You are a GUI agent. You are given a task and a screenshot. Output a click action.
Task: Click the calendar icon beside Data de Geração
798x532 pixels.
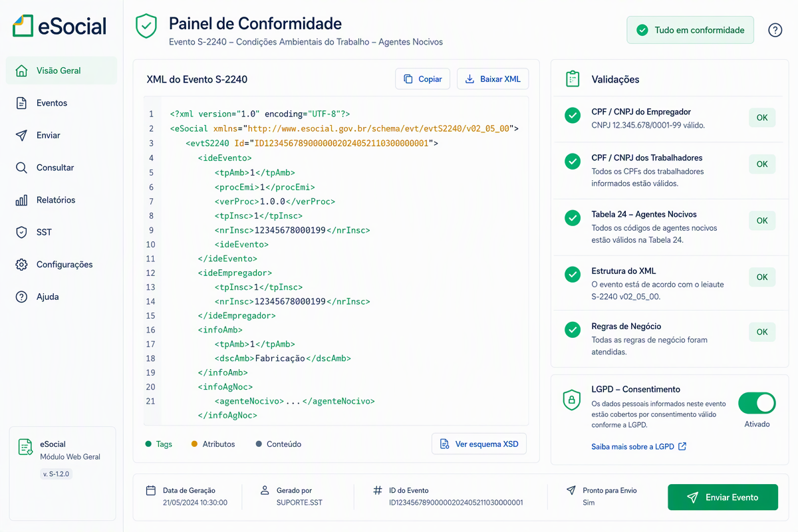pos(151,491)
